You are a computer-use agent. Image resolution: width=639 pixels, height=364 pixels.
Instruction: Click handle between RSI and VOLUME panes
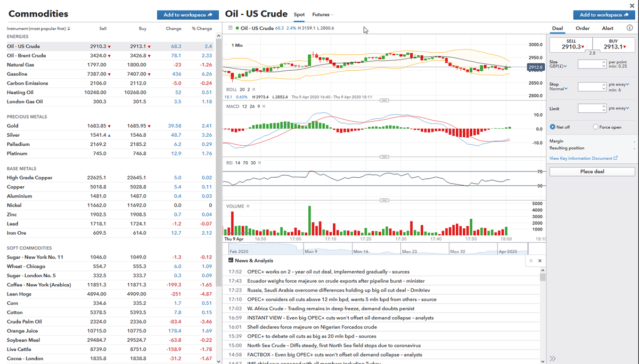[x=383, y=200]
